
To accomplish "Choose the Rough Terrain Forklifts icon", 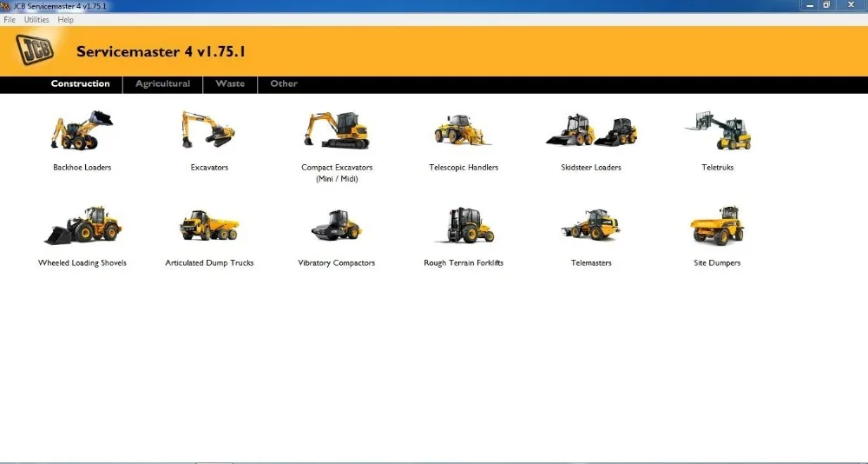I will (x=464, y=225).
